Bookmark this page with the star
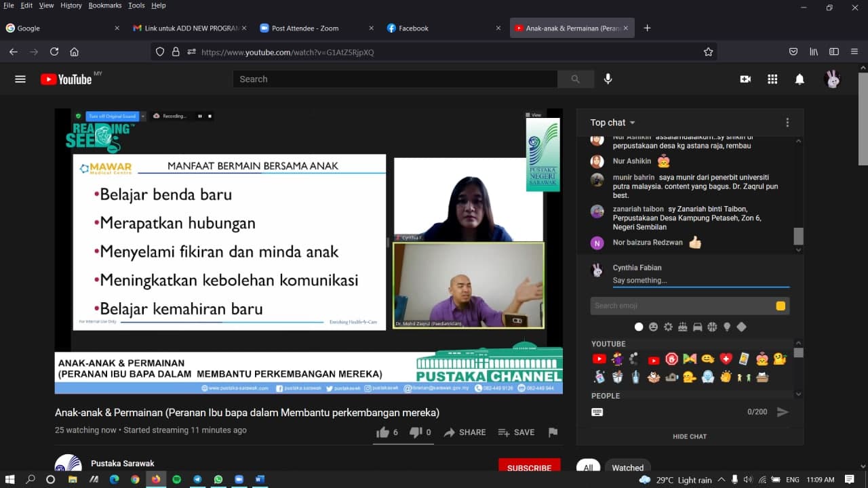Viewport: 868px width, 488px height. pyautogui.click(x=708, y=52)
